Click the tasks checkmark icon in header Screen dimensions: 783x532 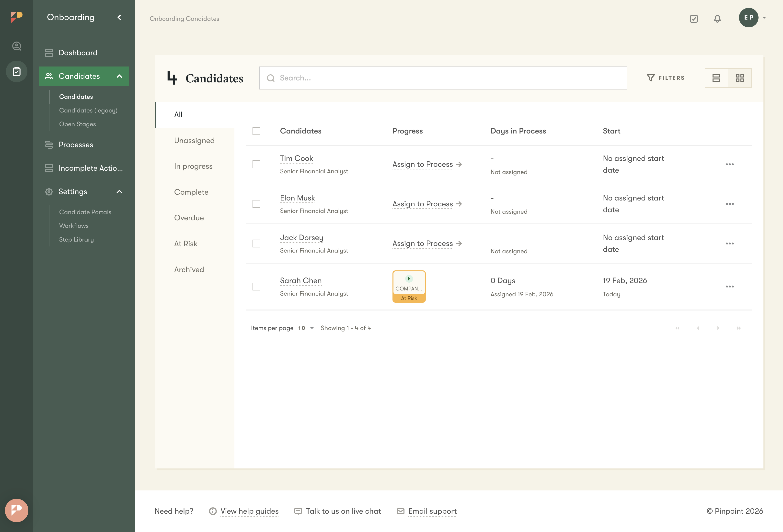694,19
